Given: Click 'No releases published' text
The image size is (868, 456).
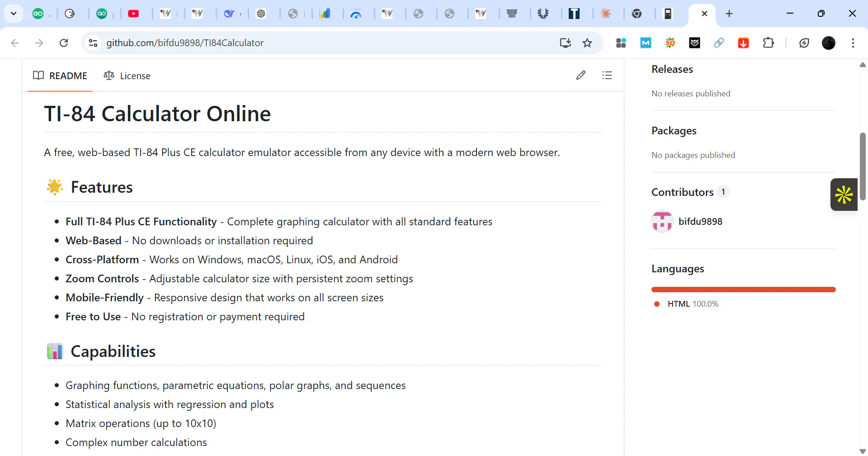Looking at the screenshot, I should (x=691, y=94).
